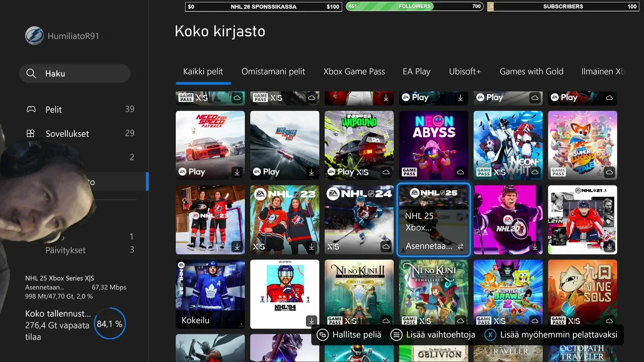Click the Haku search field

coord(74,73)
